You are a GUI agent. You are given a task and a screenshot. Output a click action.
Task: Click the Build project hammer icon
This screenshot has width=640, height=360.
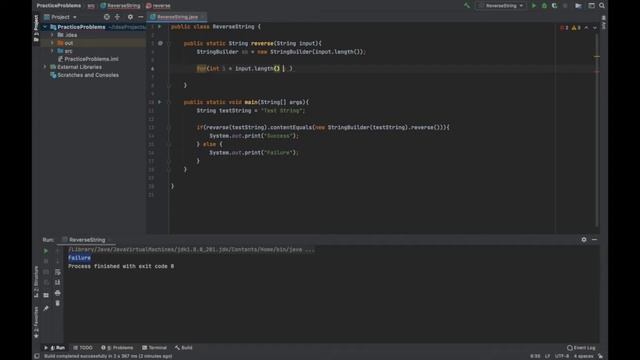point(467,6)
